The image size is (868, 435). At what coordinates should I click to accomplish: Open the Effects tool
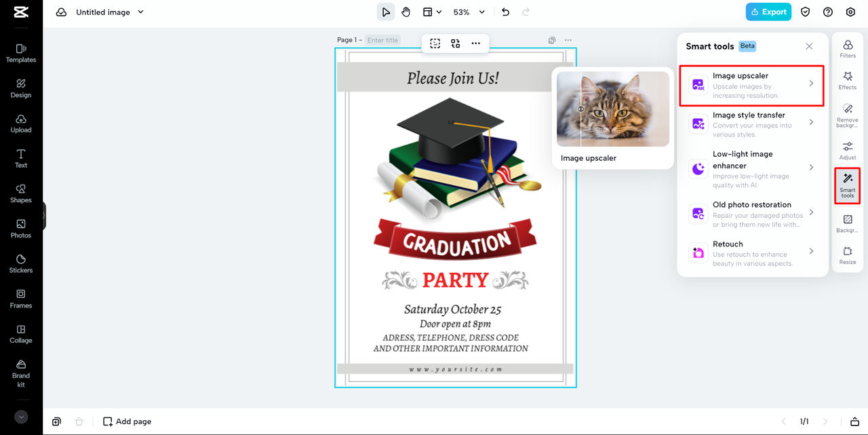(848, 81)
